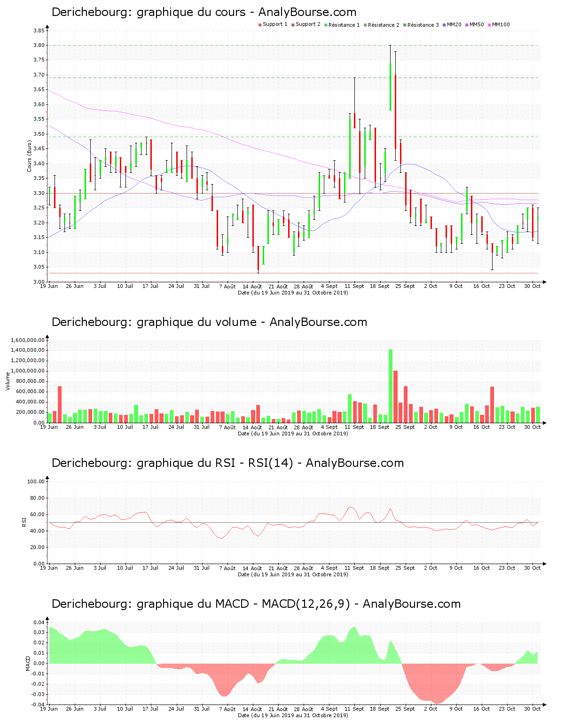Click 0.00 on the MACD axis
This screenshot has height=728, width=564.
pyautogui.click(x=39, y=663)
